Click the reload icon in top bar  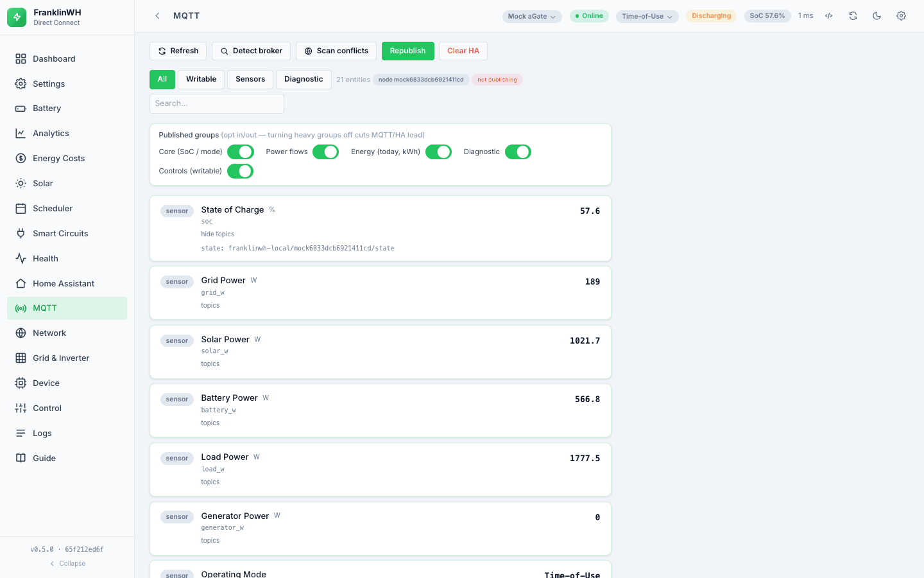click(x=853, y=16)
